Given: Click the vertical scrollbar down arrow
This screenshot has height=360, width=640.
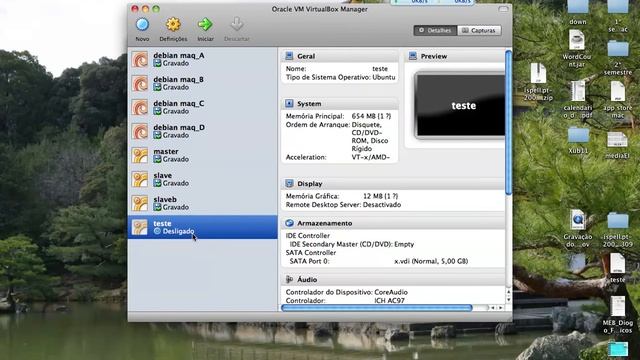Looking at the screenshot, I should (508, 299).
